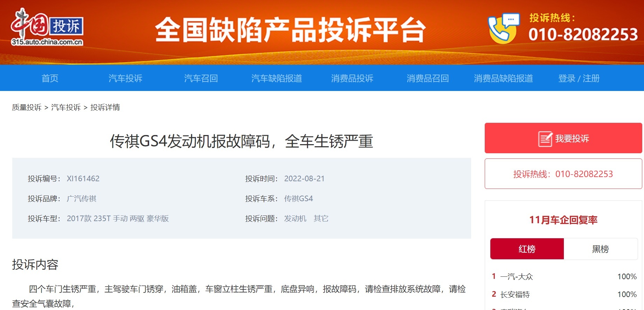Click complaint number XI161462

click(83, 179)
